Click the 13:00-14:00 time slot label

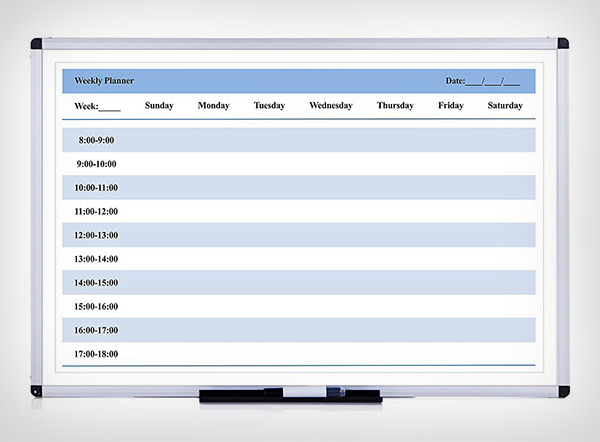click(x=96, y=259)
